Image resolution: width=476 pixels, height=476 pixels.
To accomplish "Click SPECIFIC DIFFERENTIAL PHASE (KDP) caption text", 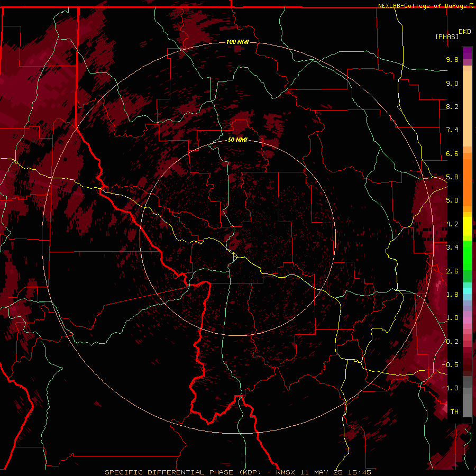I will pyautogui.click(x=183, y=472).
